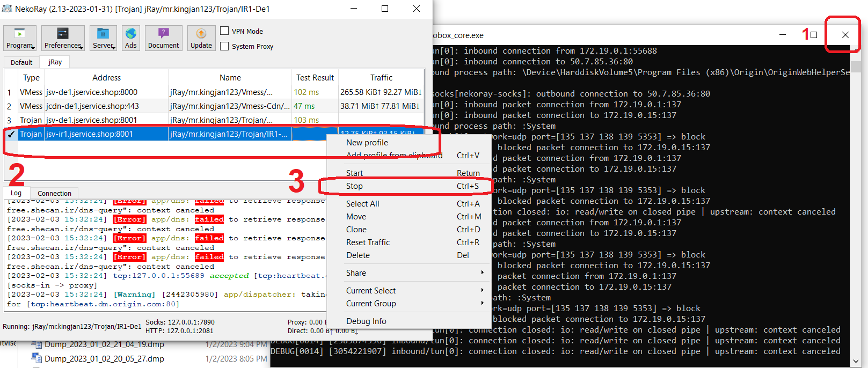Open the Server toolbar menu
868x368 pixels.
point(103,38)
